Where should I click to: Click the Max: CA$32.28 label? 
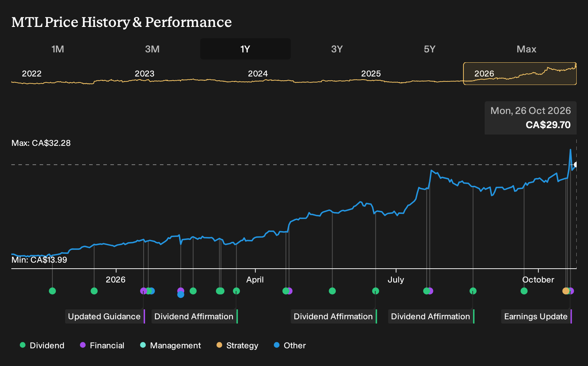coord(41,143)
